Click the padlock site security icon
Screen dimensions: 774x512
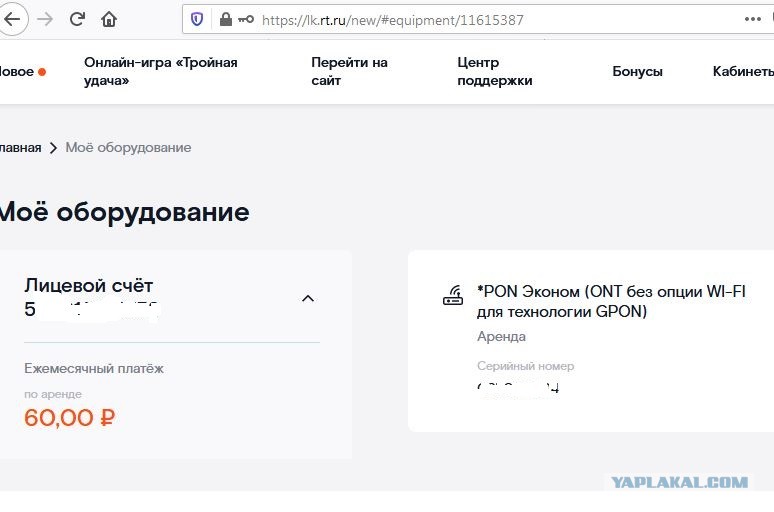[226, 19]
